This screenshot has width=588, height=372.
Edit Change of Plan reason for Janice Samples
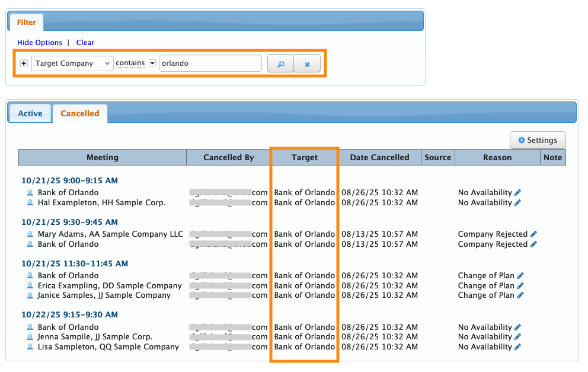[520, 295]
